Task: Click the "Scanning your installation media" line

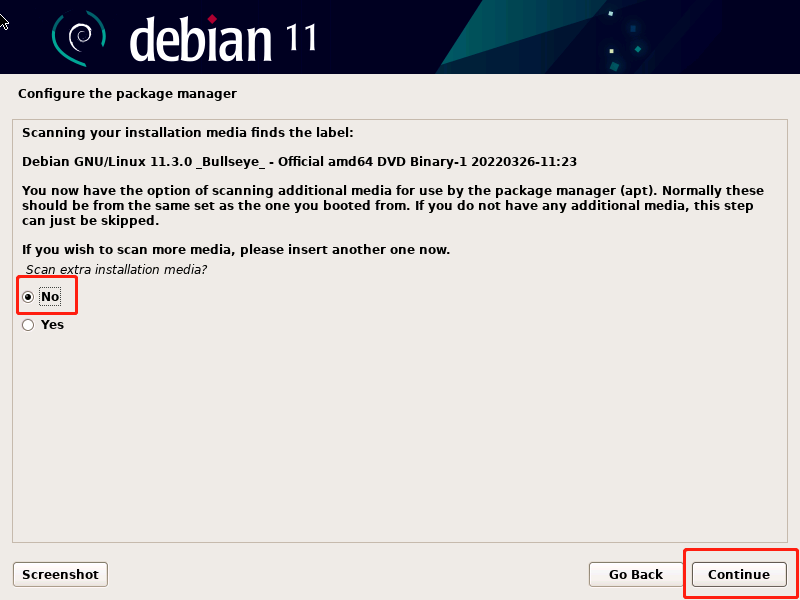Action: (188, 133)
